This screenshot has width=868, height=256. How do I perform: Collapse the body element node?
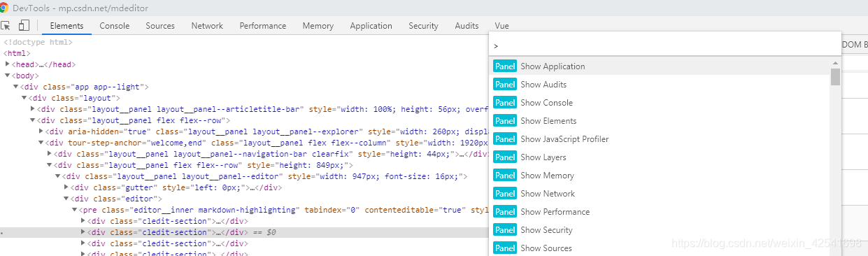(8, 76)
